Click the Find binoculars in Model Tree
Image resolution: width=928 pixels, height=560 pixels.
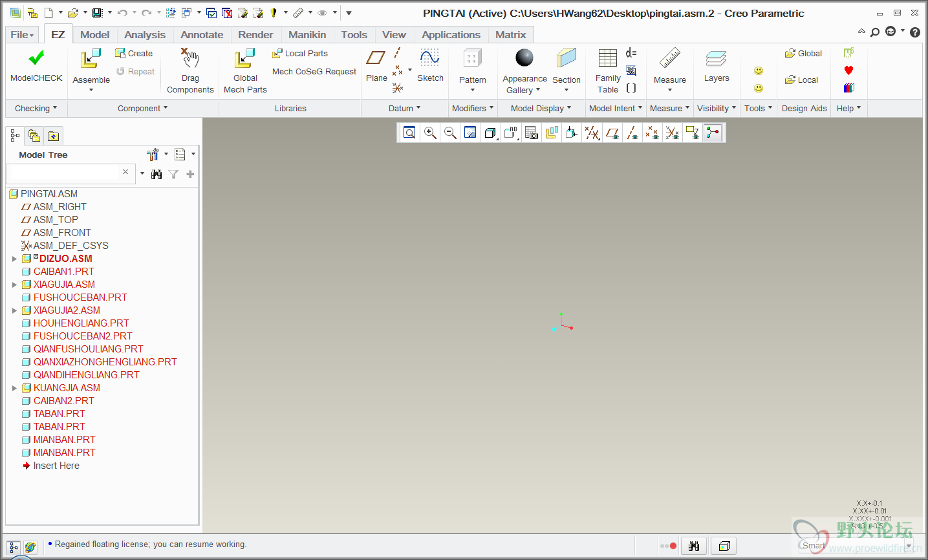[156, 174]
